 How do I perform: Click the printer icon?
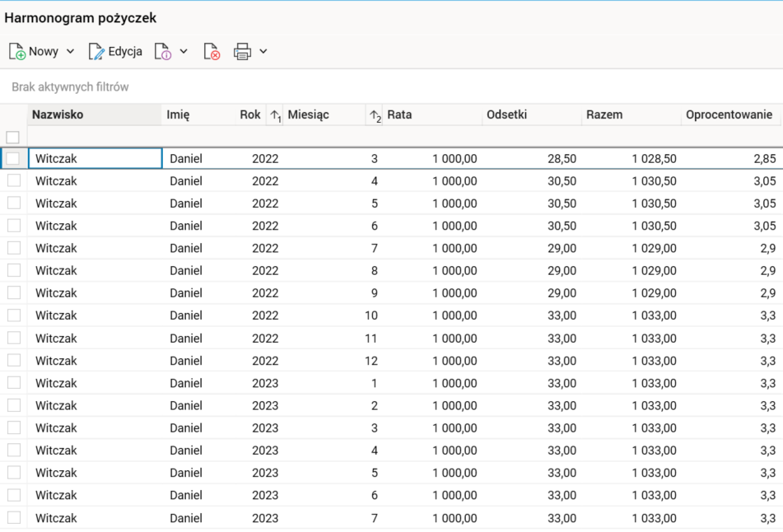(x=242, y=52)
